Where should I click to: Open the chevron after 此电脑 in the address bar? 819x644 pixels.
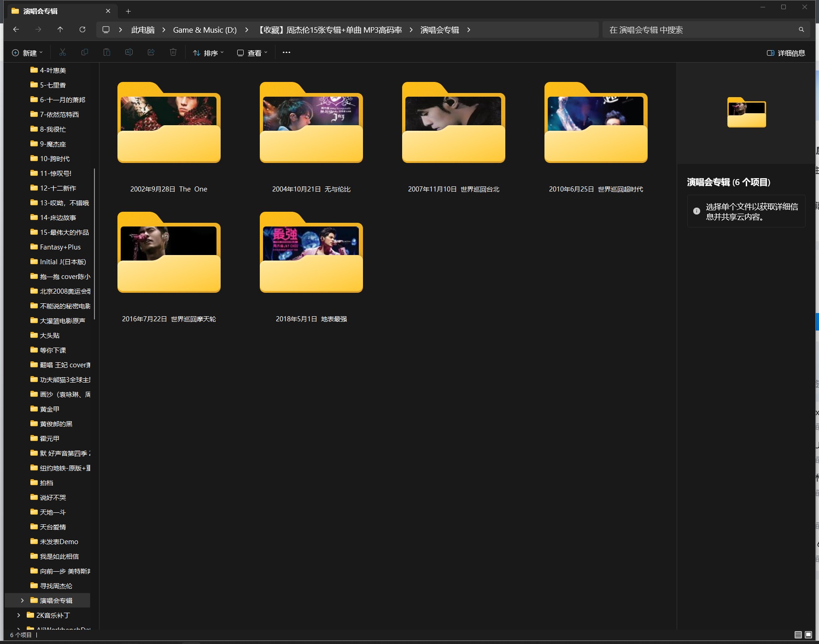[164, 30]
